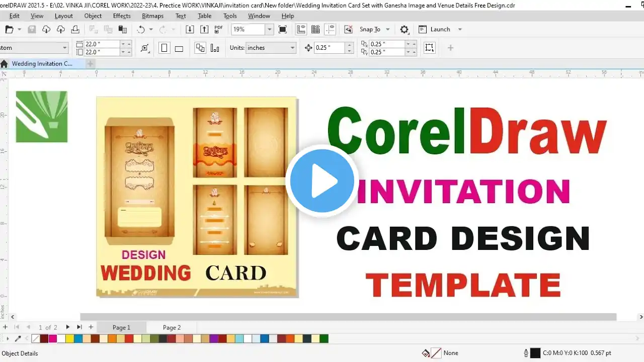
Task: Toggle the snapping off button
Action: [348, 30]
